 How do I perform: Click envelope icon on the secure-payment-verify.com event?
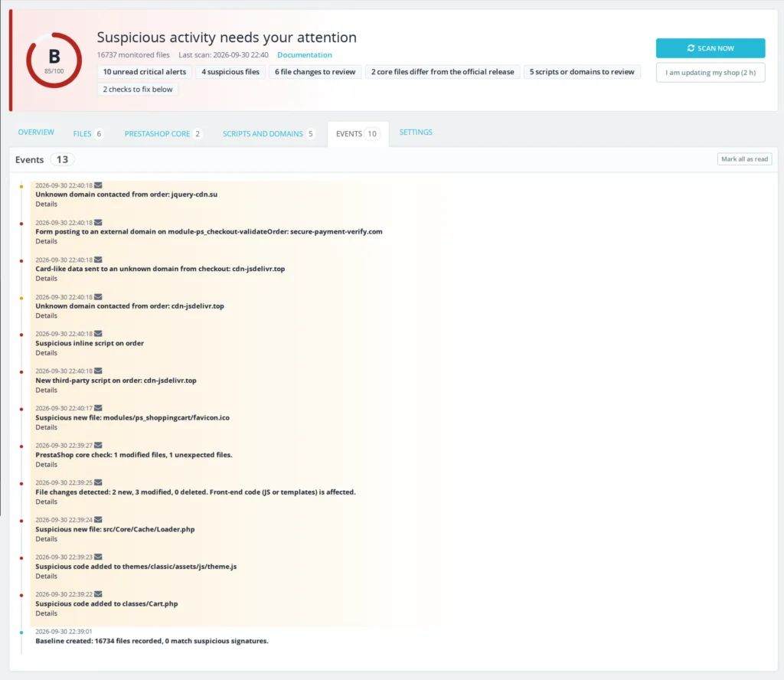[x=98, y=223]
